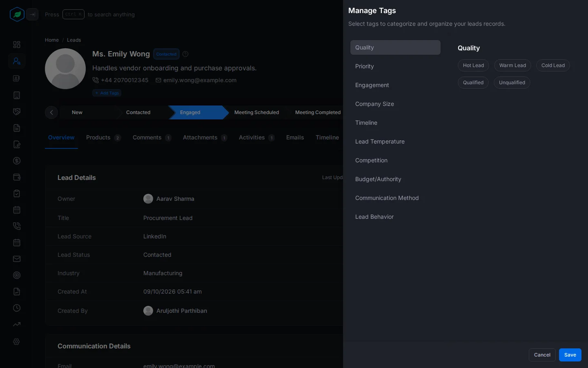Select the Quality tag category
Viewport: 588px width, 368px height.
click(395, 47)
